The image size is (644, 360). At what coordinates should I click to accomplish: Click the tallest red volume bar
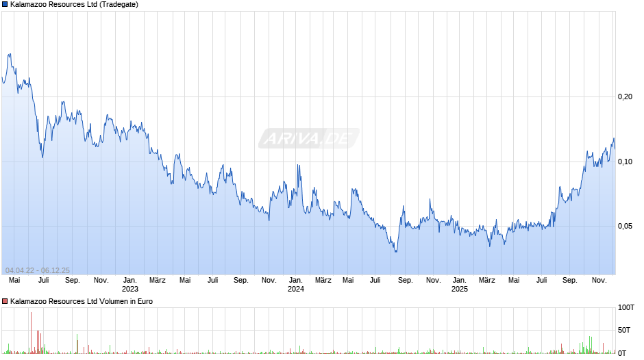[x=31, y=333]
